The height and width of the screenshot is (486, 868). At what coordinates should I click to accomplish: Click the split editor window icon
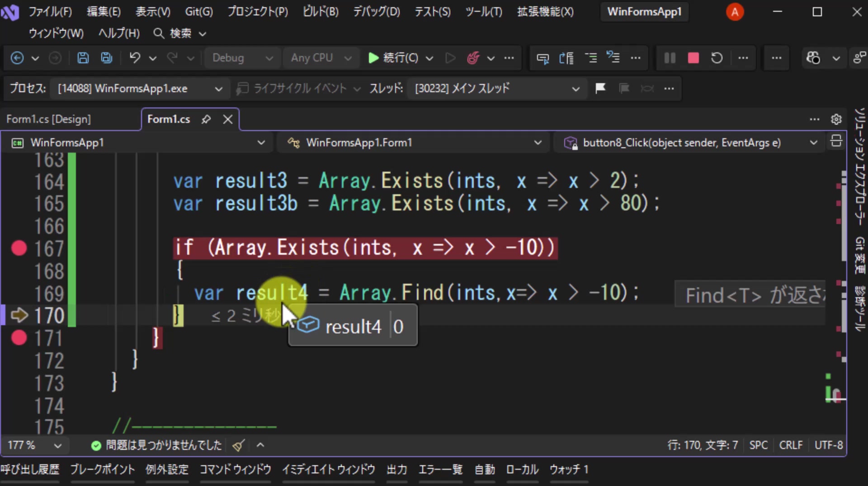point(836,141)
